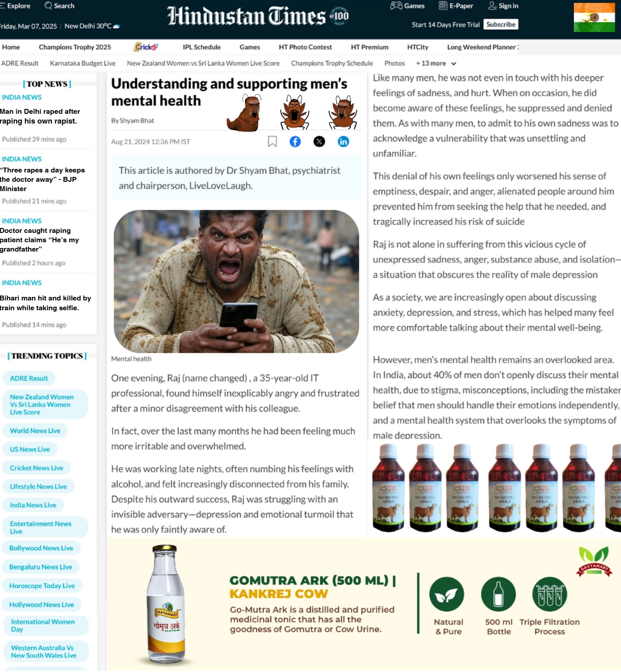Click the Triple Filtration Process icon
The height and width of the screenshot is (672, 621).
pos(550,594)
